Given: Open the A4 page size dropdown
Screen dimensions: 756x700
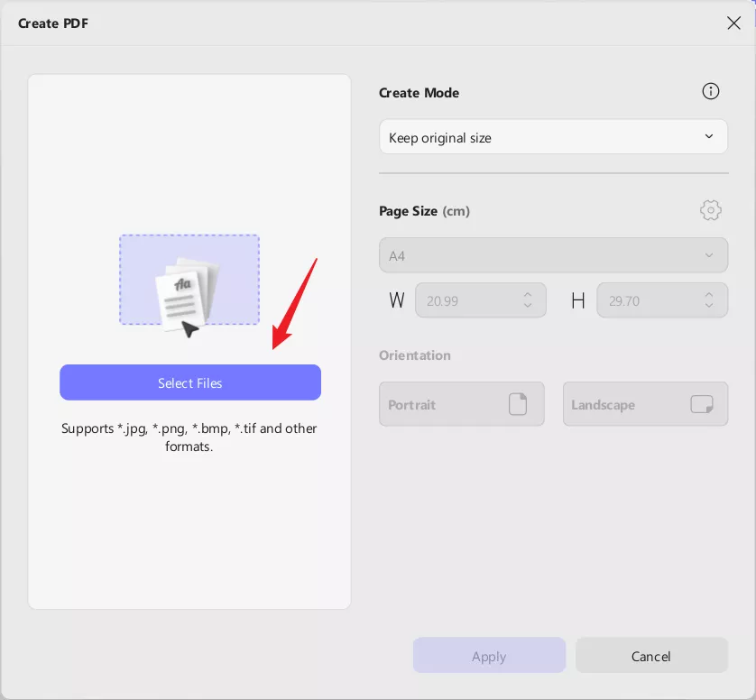Looking at the screenshot, I should click(553, 255).
